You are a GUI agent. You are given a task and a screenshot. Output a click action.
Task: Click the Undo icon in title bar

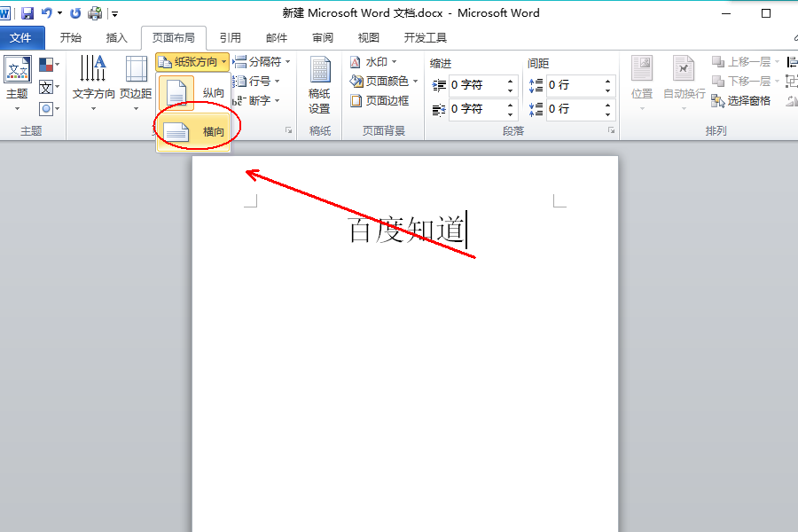46,13
